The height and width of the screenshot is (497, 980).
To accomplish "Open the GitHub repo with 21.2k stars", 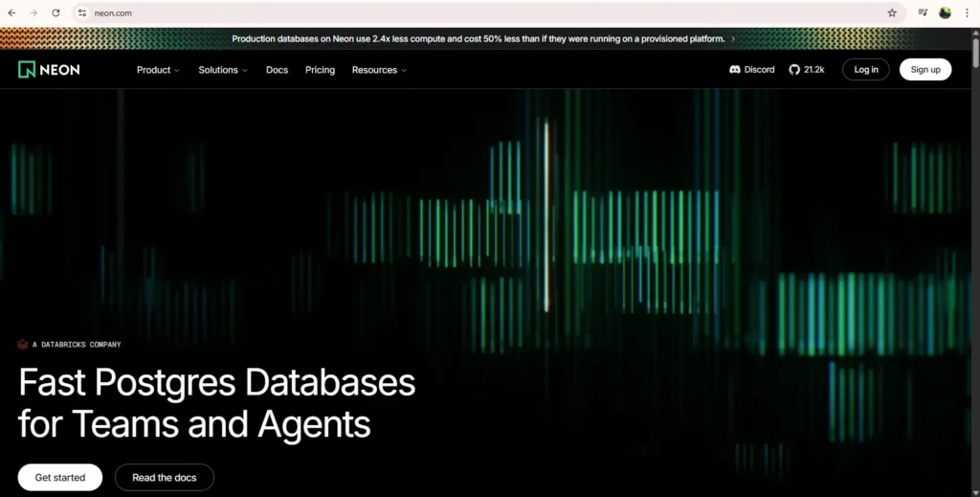I will 806,70.
